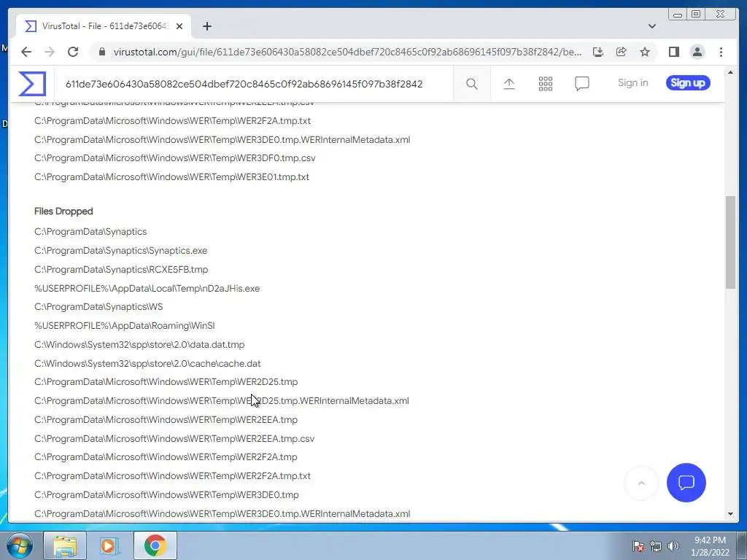Select the plain C:\ProgramData\Synaptics line
The height and width of the screenshot is (560, 747).
click(x=90, y=231)
